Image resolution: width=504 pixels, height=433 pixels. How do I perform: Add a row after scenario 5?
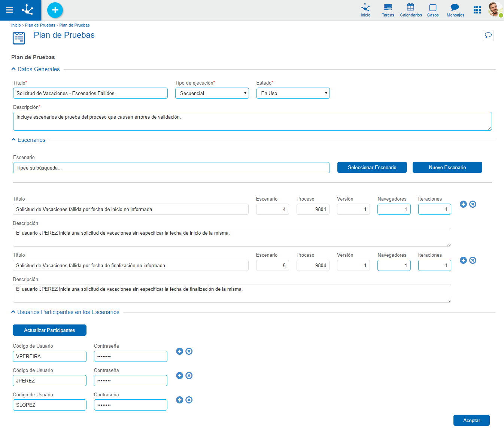click(x=463, y=260)
